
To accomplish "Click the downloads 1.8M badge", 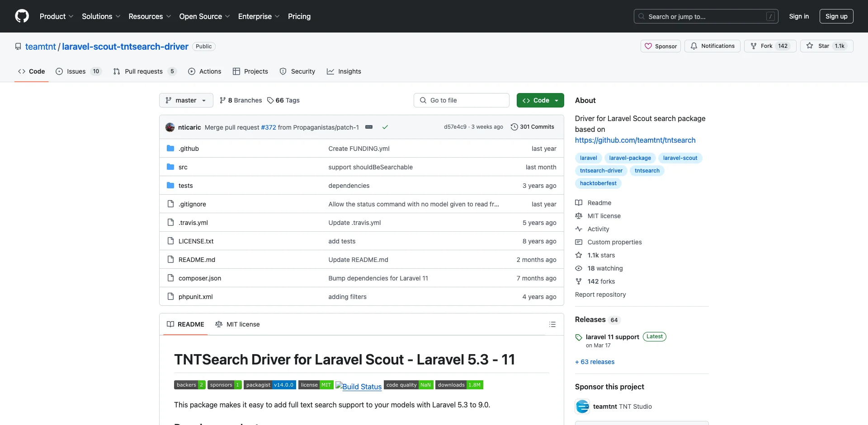I will 459,385.
